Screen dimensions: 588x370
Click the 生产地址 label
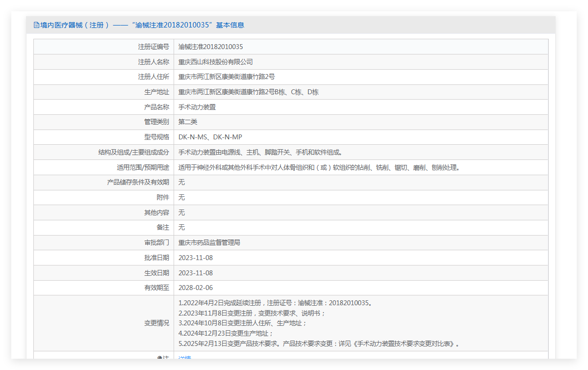click(157, 92)
